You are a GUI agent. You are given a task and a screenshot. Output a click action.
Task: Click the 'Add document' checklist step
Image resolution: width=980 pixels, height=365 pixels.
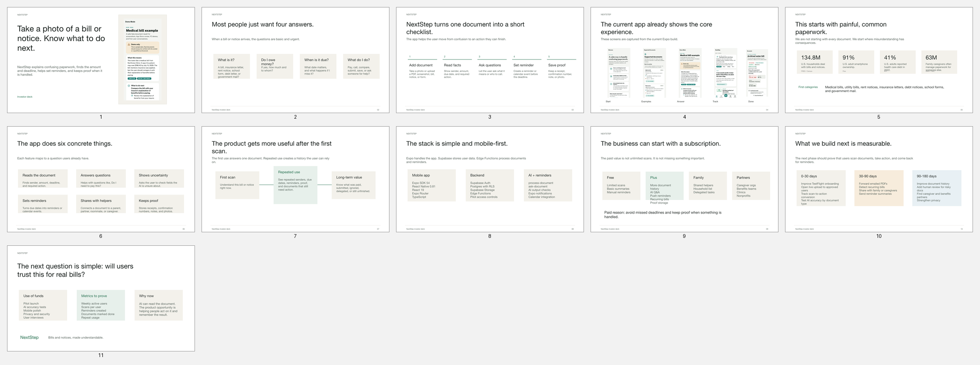click(423, 67)
